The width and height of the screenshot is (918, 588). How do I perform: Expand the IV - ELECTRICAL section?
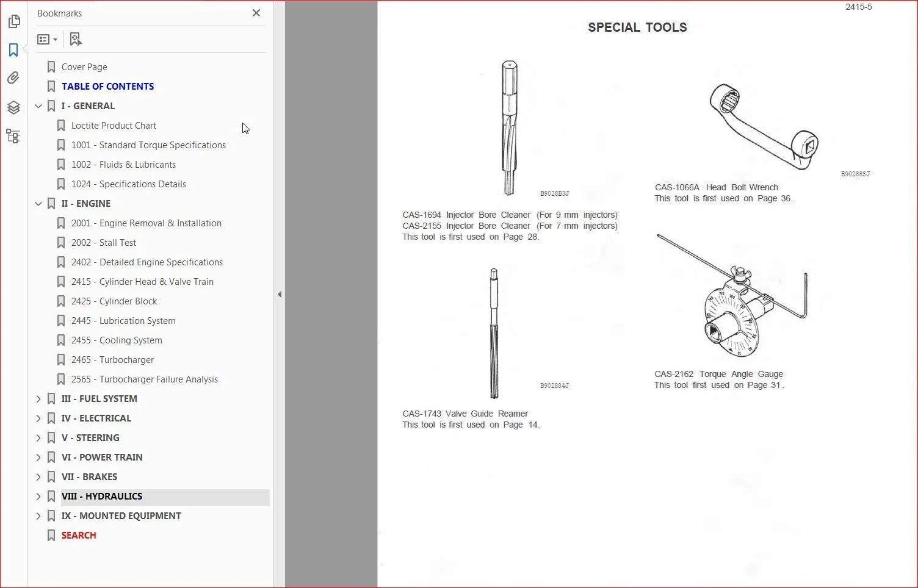coord(38,418)
